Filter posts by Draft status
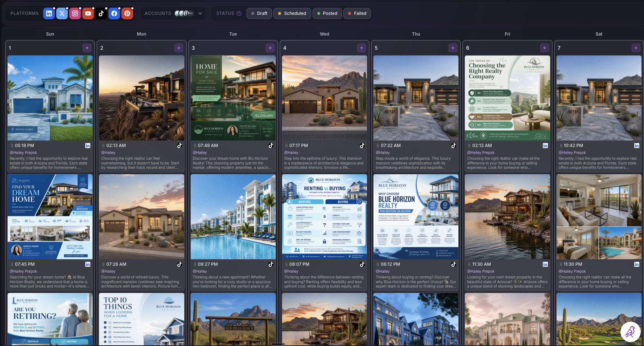644x346 pixels. coord(259,13)
